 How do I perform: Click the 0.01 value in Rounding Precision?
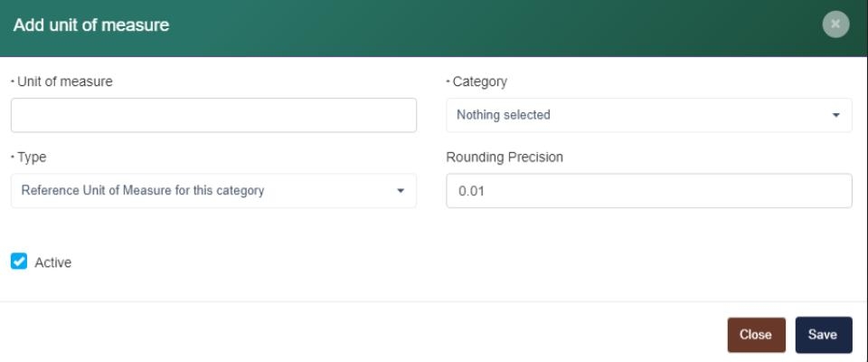(471, 192)
